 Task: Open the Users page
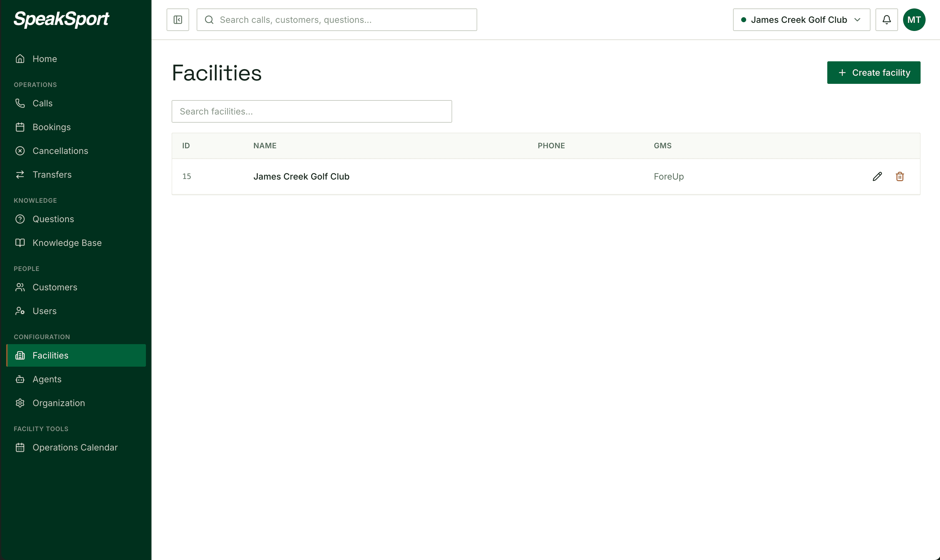tap(76, 311)
